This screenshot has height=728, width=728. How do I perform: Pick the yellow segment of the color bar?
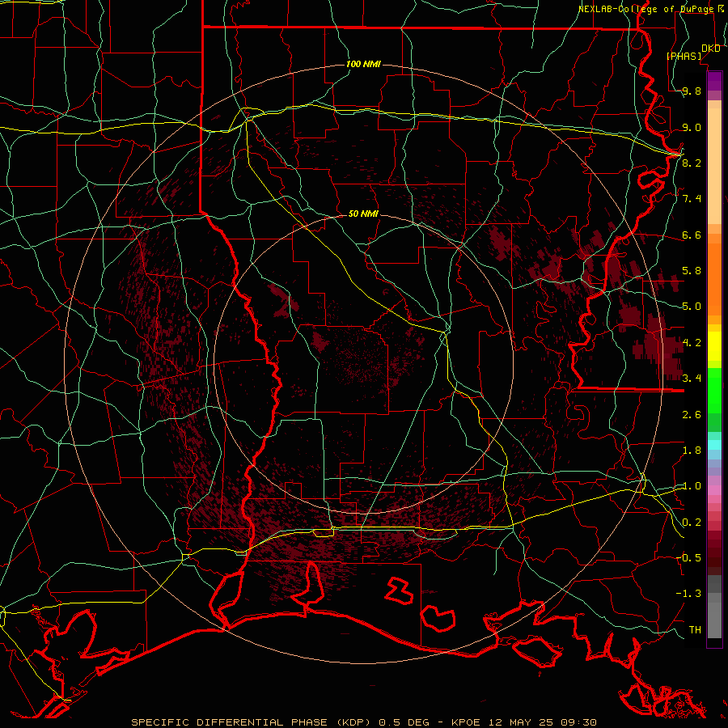tap(714, 346)
